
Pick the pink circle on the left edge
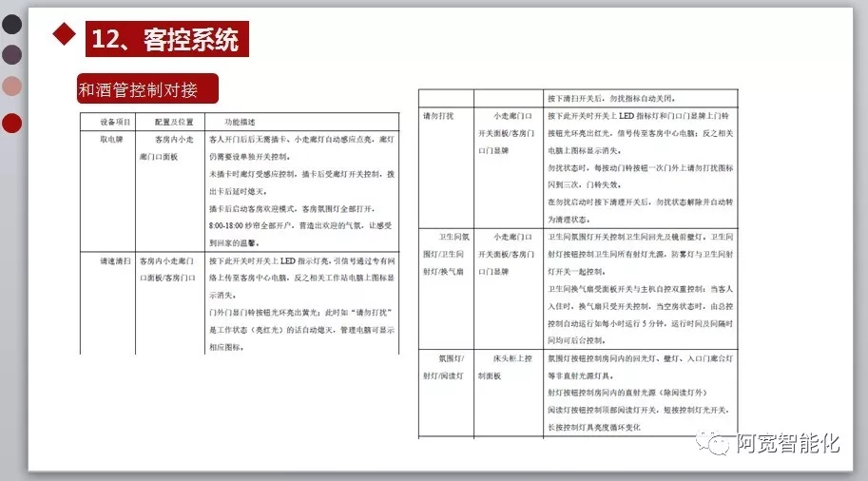[x=11, y=87]
